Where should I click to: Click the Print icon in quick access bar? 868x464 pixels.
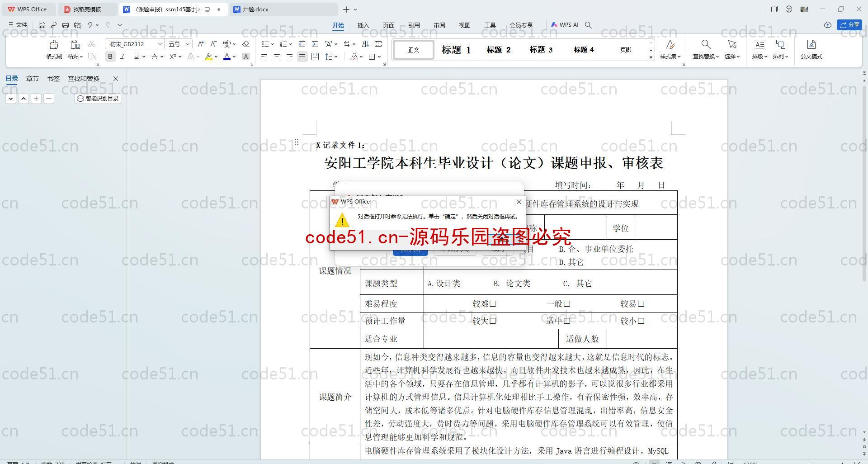pyautogui.click(x=66, y=25)
